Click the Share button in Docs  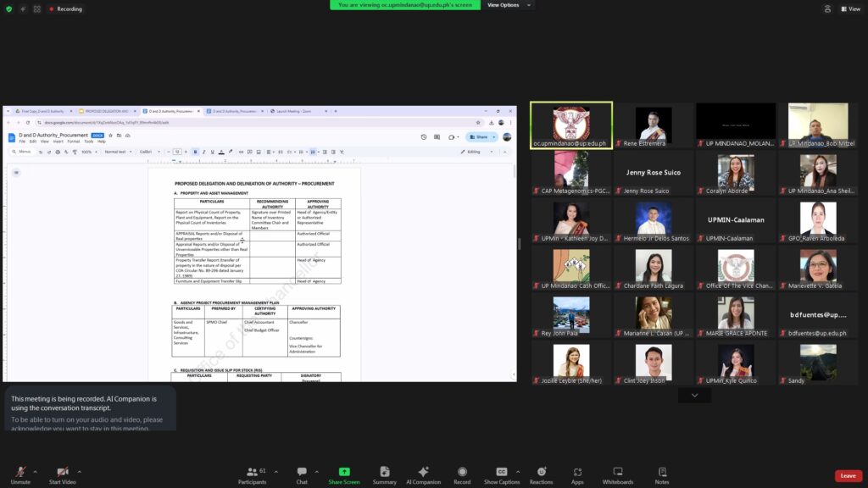pos(480,137)
